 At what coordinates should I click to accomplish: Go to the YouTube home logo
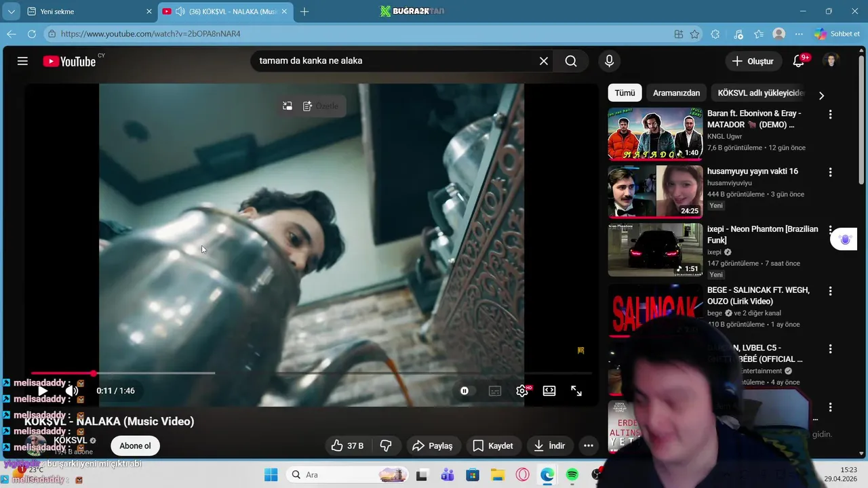(69, 61)
